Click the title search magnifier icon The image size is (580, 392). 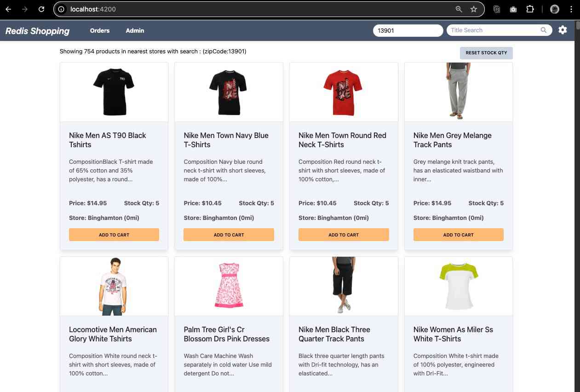coord(544,30)
